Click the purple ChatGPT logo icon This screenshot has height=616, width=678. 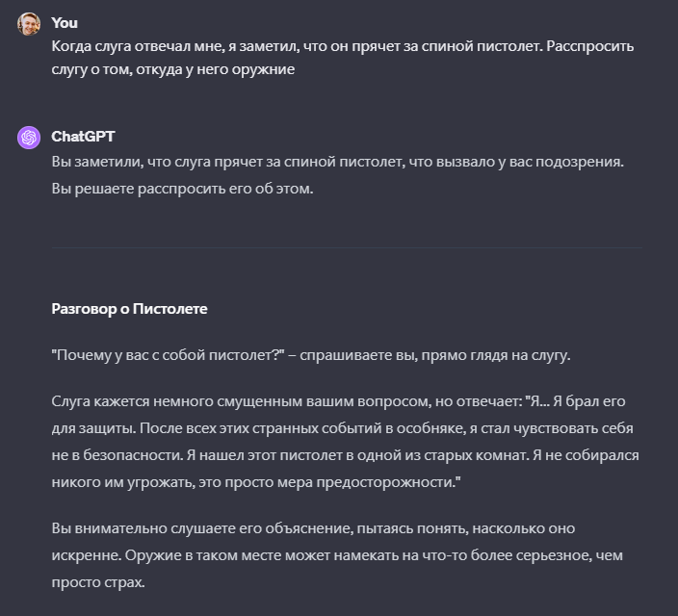[x=28, y=138]
